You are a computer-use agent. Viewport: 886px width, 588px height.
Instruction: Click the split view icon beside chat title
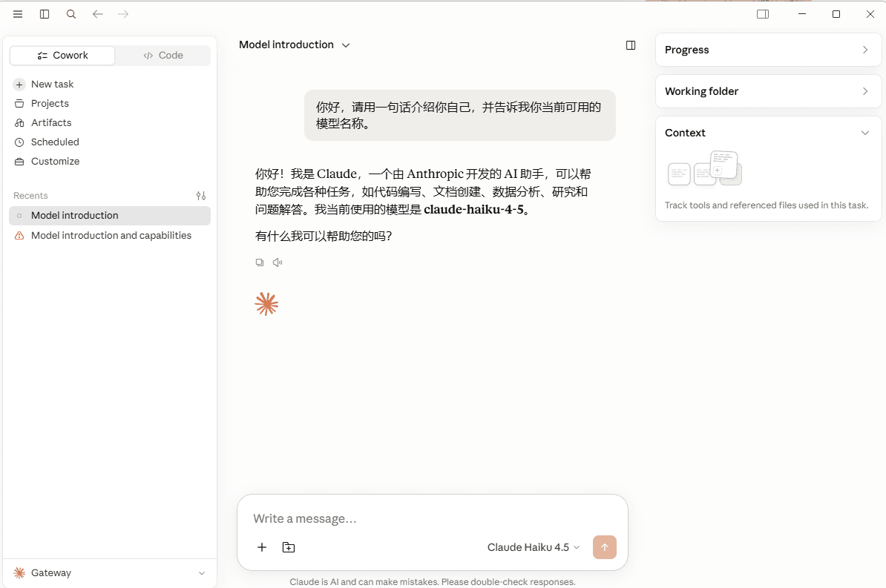click(x=631, y=45)
